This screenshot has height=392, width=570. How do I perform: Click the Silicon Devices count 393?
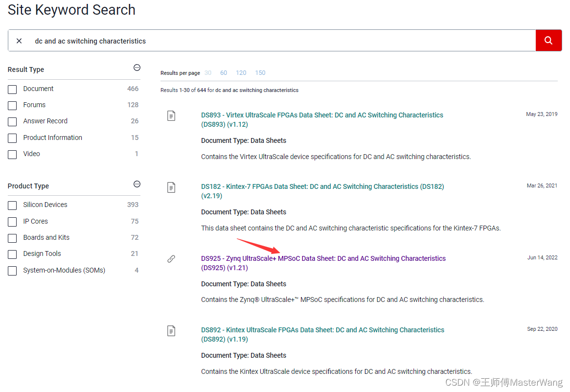[133, 205]
